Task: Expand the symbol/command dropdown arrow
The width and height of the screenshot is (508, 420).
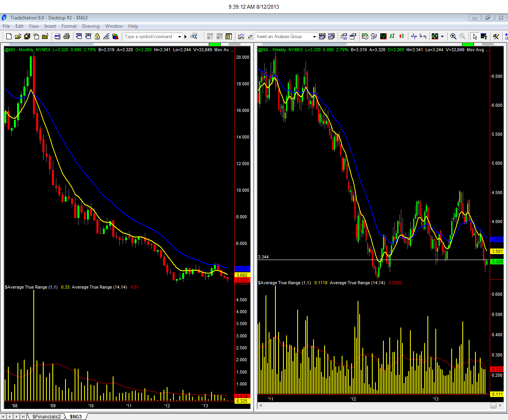Action: coord(179,37)
